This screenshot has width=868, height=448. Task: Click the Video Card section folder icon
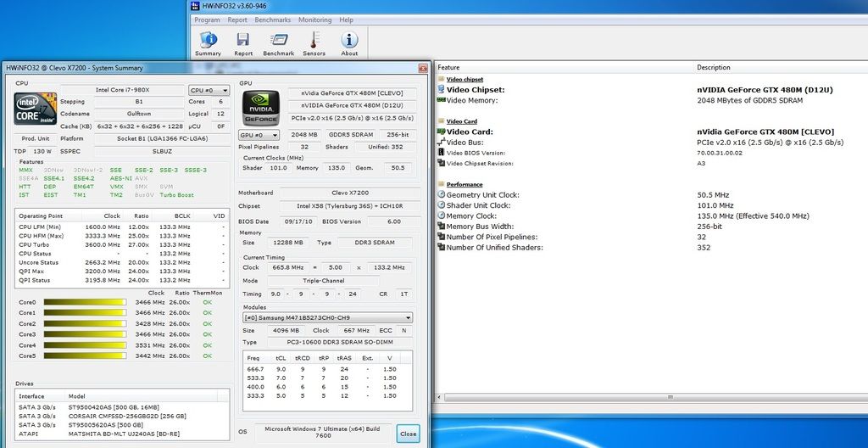point(441,120)
